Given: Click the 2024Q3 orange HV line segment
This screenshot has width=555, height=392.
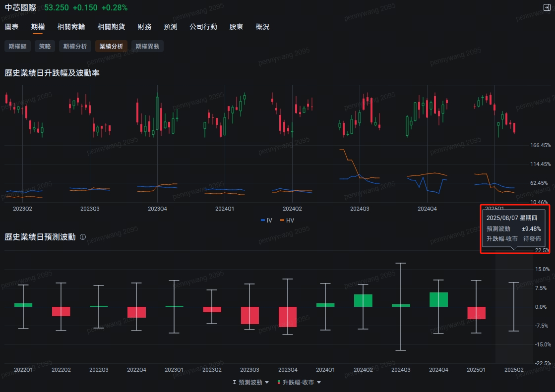Looking at the screenshot, I should tap(350, 161).
